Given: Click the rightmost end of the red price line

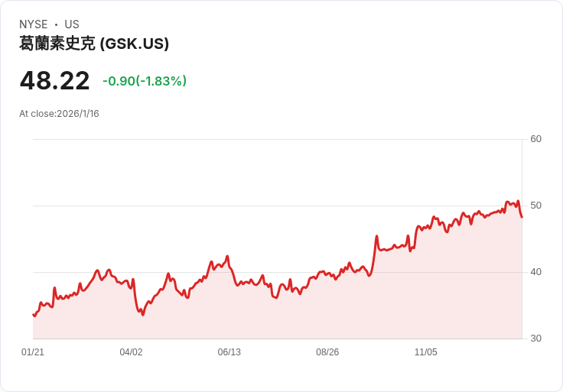Looking at the screenshot, I should tap(522, 217).
